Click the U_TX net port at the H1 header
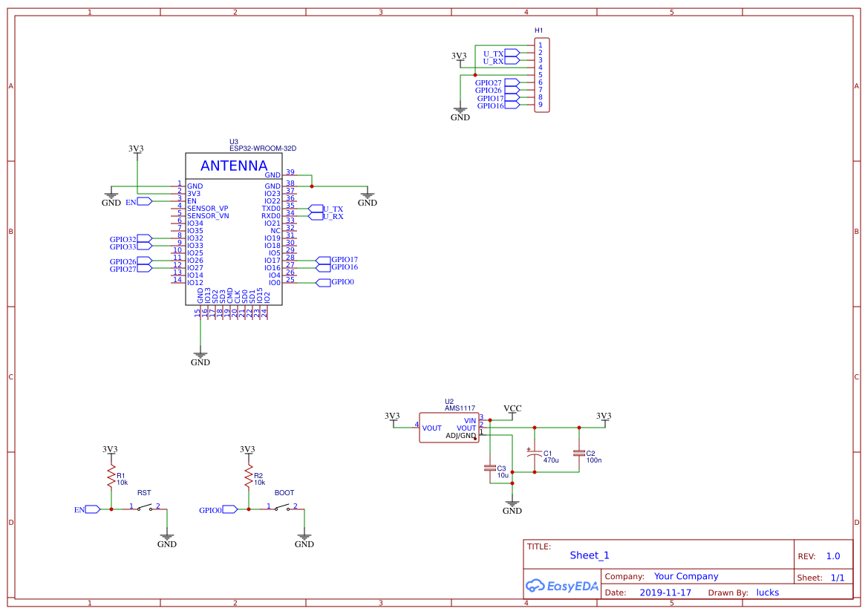The width and height of the screenshot is (868, 614). click(501, 53)
